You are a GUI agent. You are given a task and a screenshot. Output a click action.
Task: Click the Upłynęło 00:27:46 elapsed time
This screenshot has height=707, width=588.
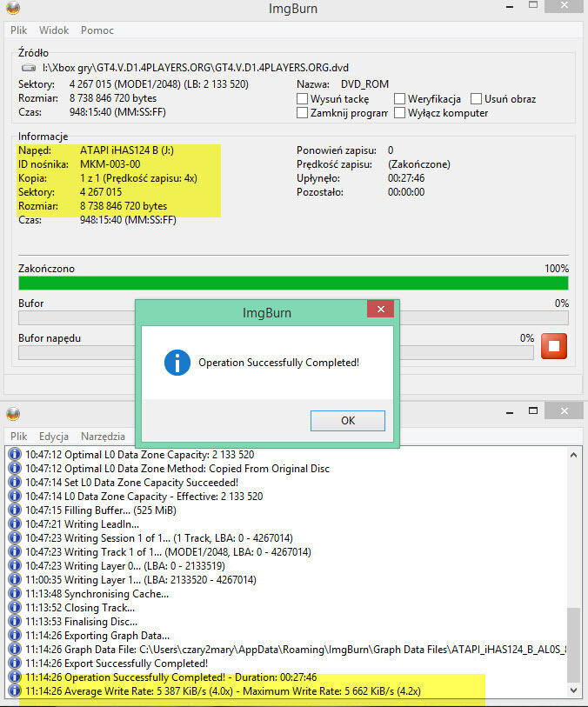[406, 178]
